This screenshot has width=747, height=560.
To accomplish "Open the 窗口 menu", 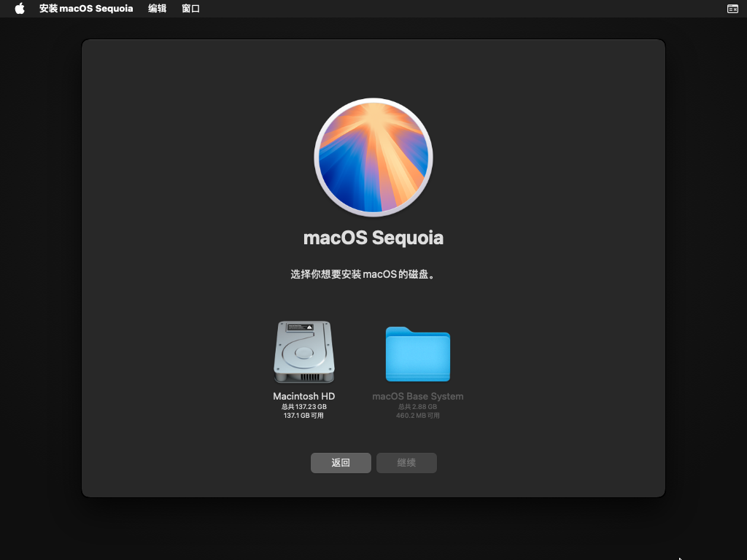I will coord(190,9).
